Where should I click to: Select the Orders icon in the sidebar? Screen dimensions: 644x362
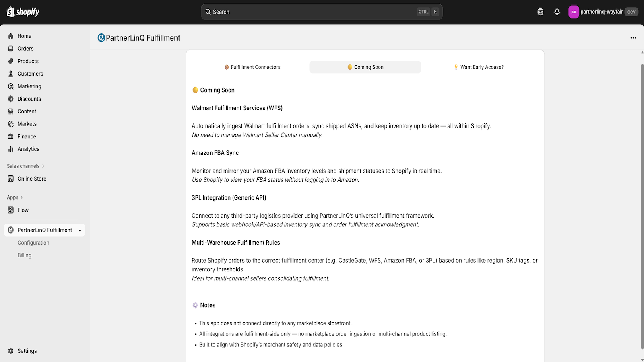pos(11,48)
